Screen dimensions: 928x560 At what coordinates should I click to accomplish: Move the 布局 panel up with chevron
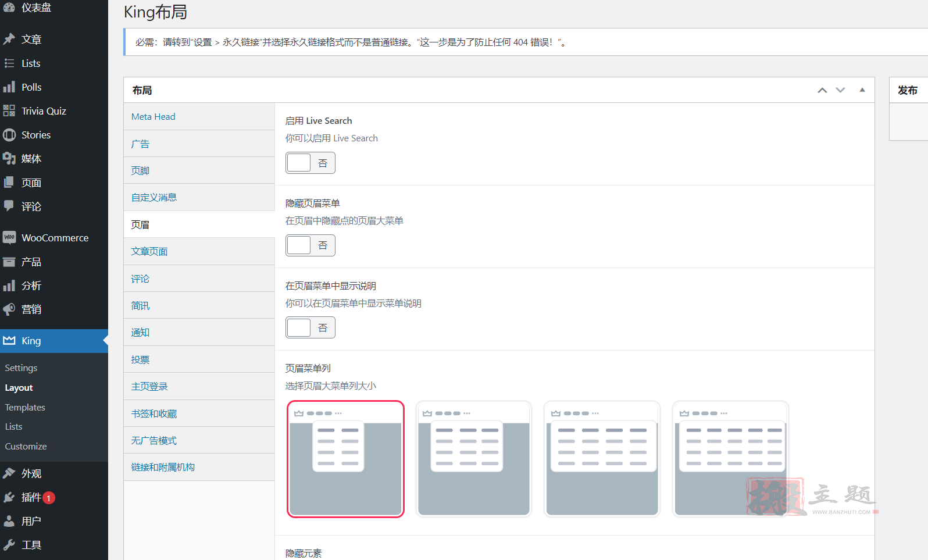[x=822, y=90]
